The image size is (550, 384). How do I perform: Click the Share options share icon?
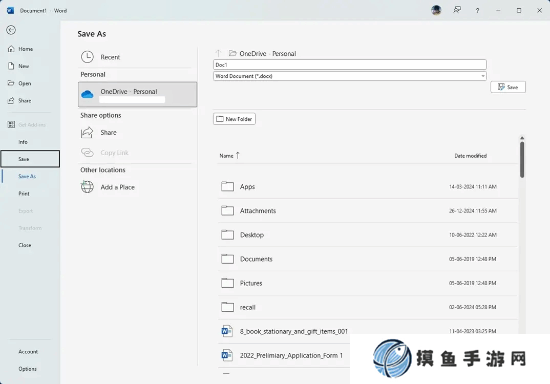click(87, 133)
